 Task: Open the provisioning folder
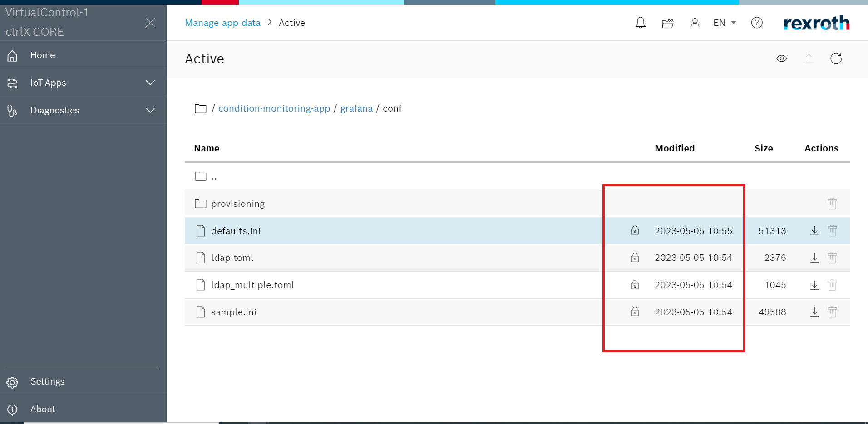point(237,204)
